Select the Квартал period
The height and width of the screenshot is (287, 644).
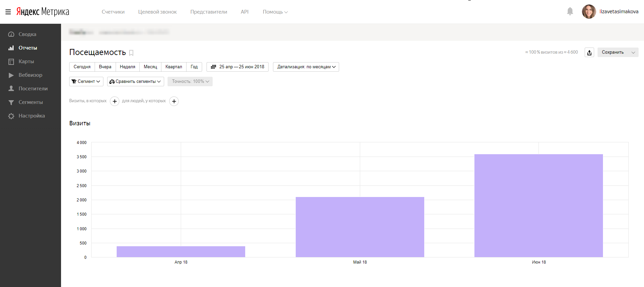tap(174, 67)
